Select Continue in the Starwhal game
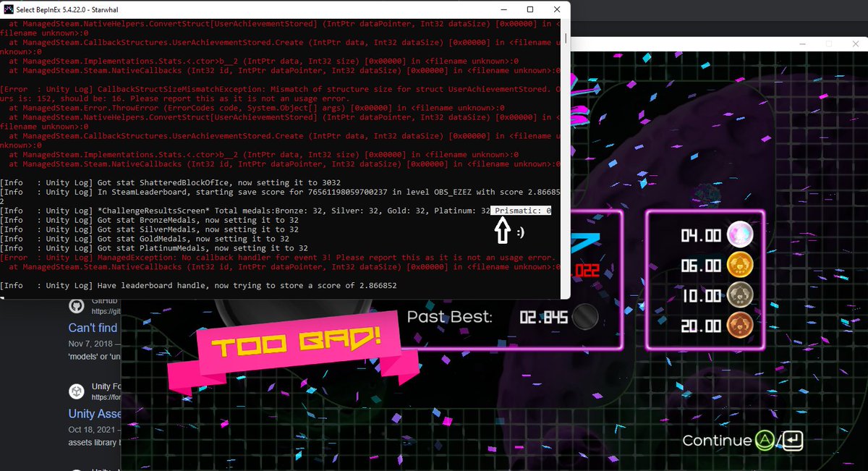Viewport: 868px width, 471px height. pyautogui.click(x=717, y=441)
